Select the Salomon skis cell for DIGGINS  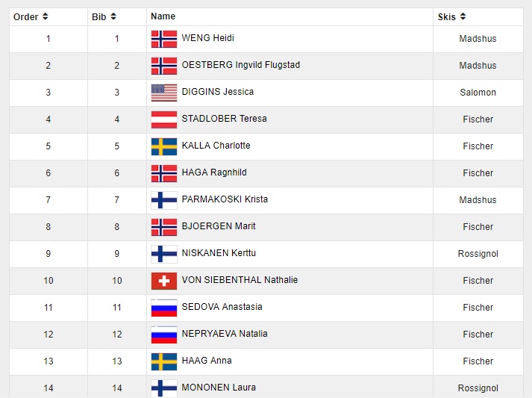tap(478, 93)
